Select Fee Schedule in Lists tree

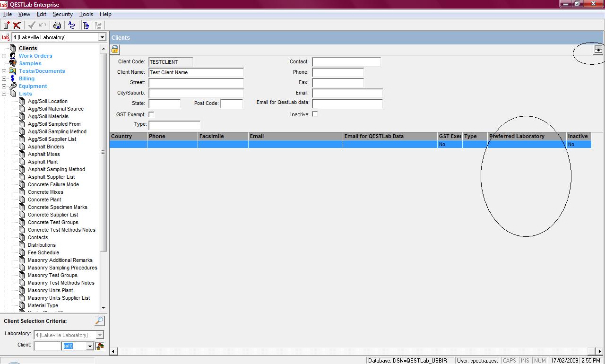(x=43, y=252)
